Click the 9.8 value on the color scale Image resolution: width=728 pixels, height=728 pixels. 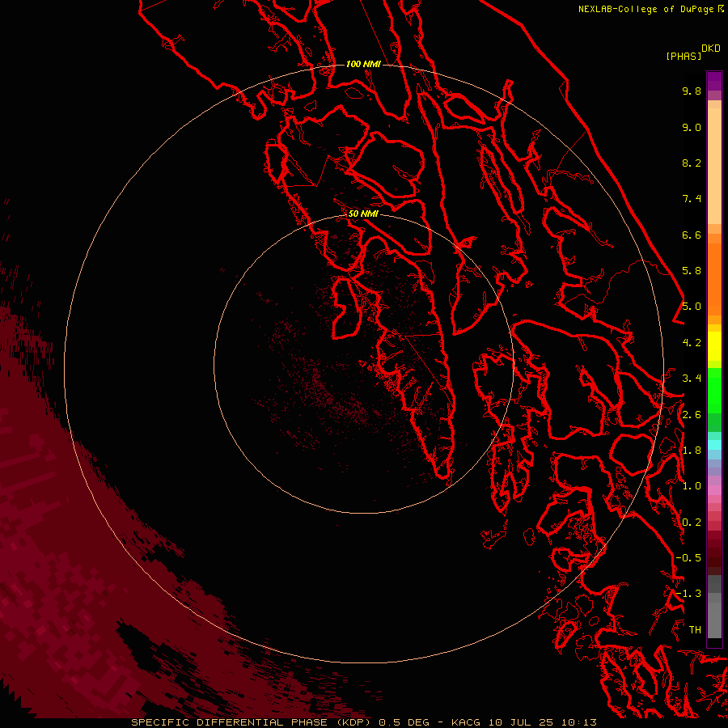692,91
